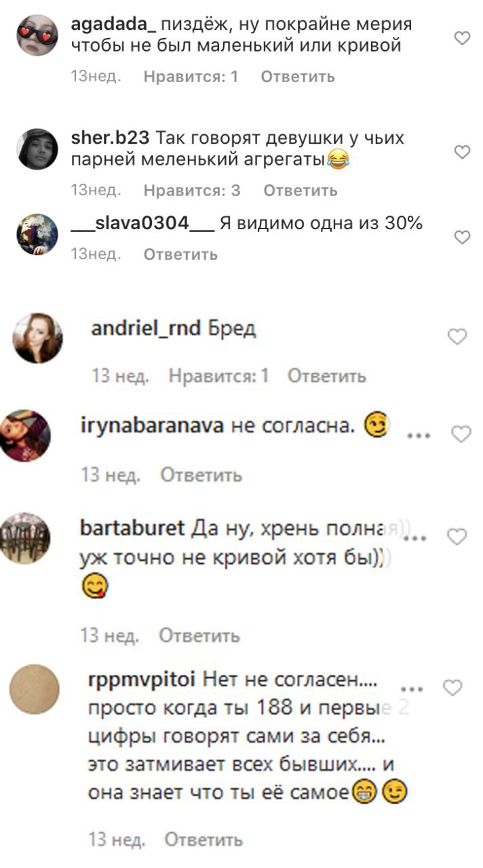
Task: Reply to sher.b23's comment
Action: 301,191
